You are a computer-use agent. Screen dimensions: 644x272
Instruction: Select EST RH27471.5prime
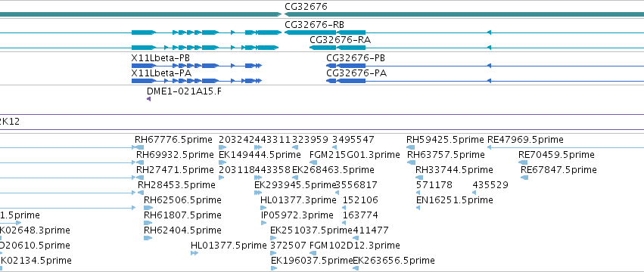pos(175,170)
